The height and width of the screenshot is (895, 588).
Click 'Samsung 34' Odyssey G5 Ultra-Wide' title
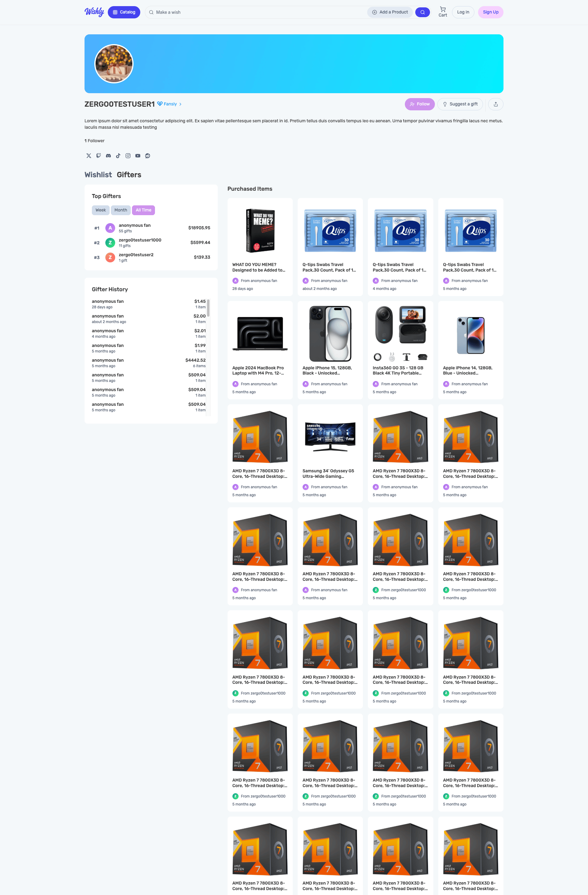[x=328, y=474]
